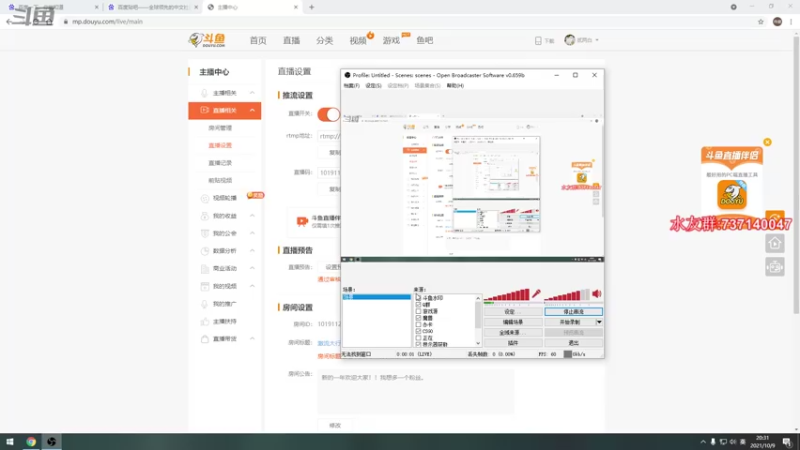Open 房间管理 in the sidebar
This screenshot has width=800, height=450.
(x=220, y=128)
